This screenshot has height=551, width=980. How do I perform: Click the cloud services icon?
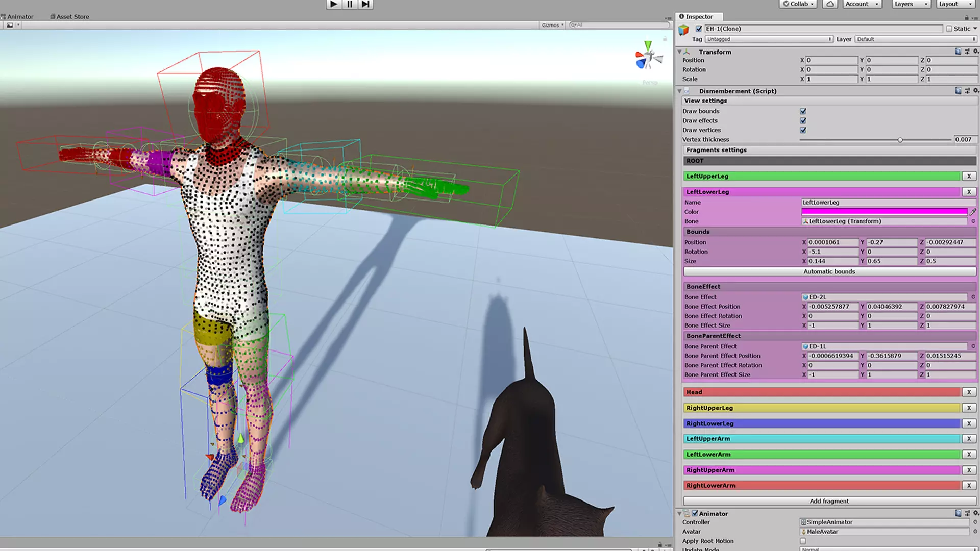[830, 4]
